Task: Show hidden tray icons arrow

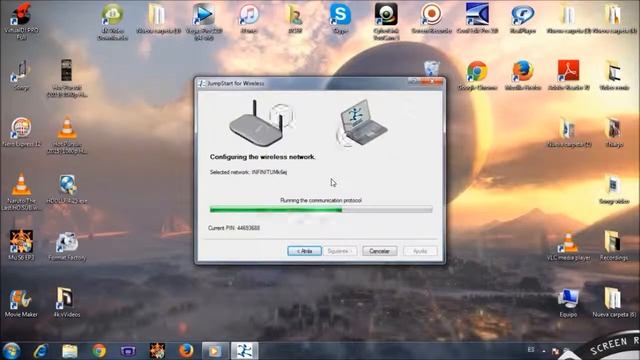Action: click(x=544, y=351)
